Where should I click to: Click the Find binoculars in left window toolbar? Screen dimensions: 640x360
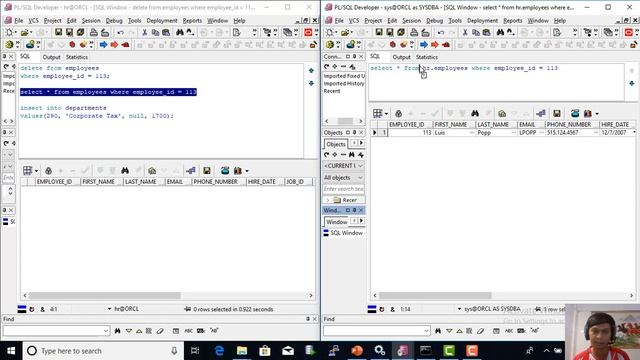click(x=180, y=32)
